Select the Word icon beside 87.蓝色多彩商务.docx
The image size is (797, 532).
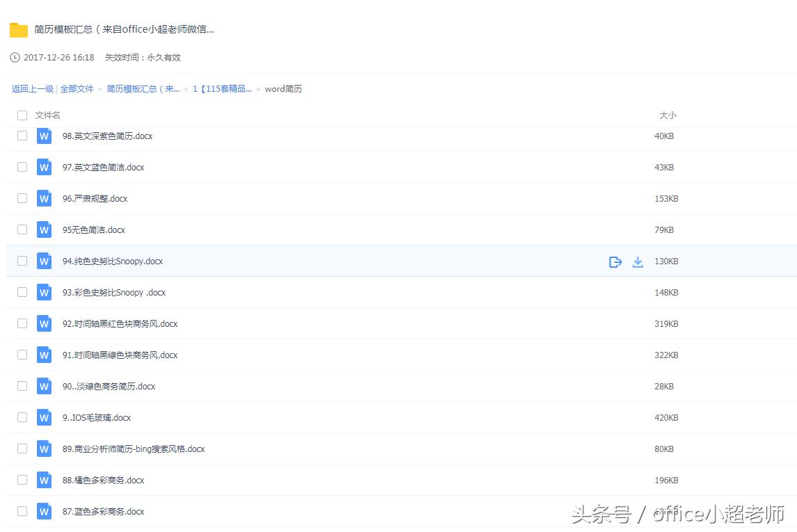click(x=44, y=511)
